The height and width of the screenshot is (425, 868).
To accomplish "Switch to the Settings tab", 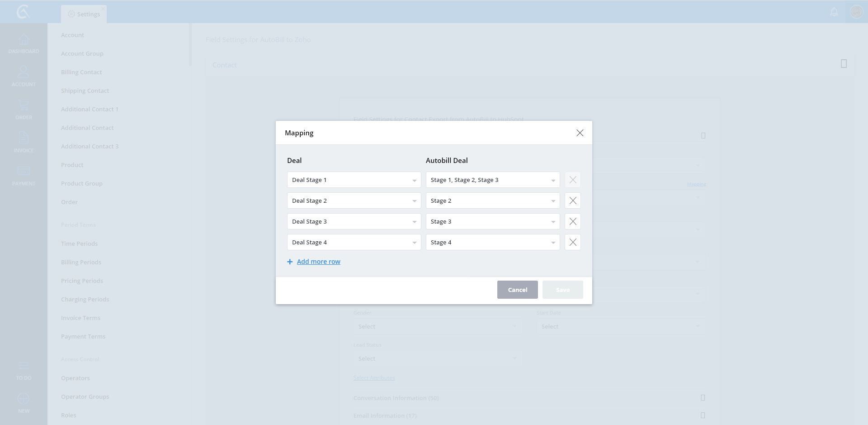I will [x=84, y=14].
